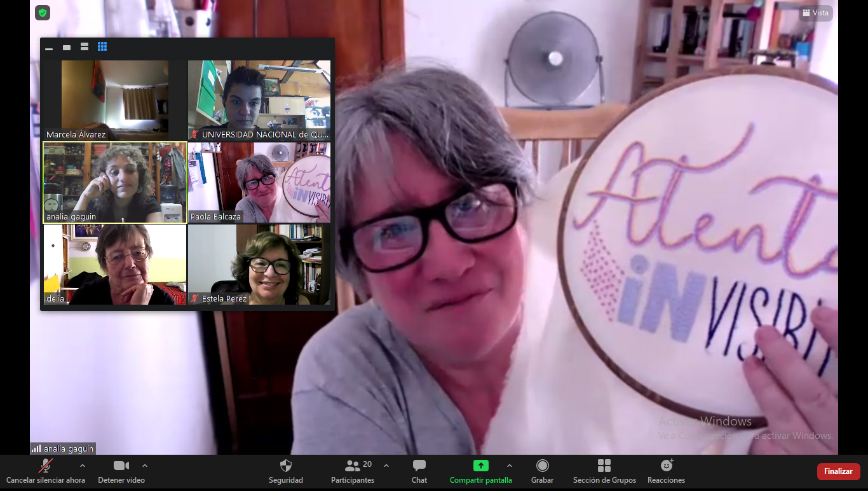Unmute microphone via Cancelar silenciar ahora
The width and height of the screenshot is (868, 491).
tap(45, 471)
